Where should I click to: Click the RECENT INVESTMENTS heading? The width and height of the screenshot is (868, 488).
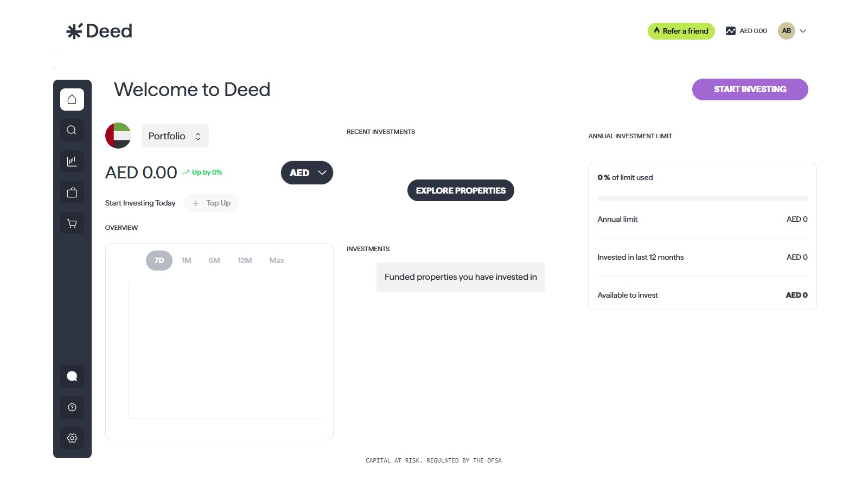click(381, 132)
